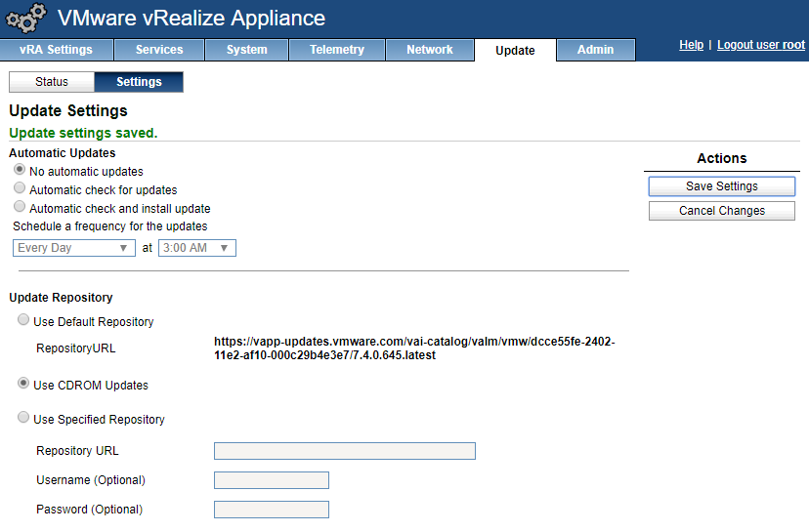The image size is (809, 532).
Task: Select the Settings sub-tab
Action: point(139,82)
